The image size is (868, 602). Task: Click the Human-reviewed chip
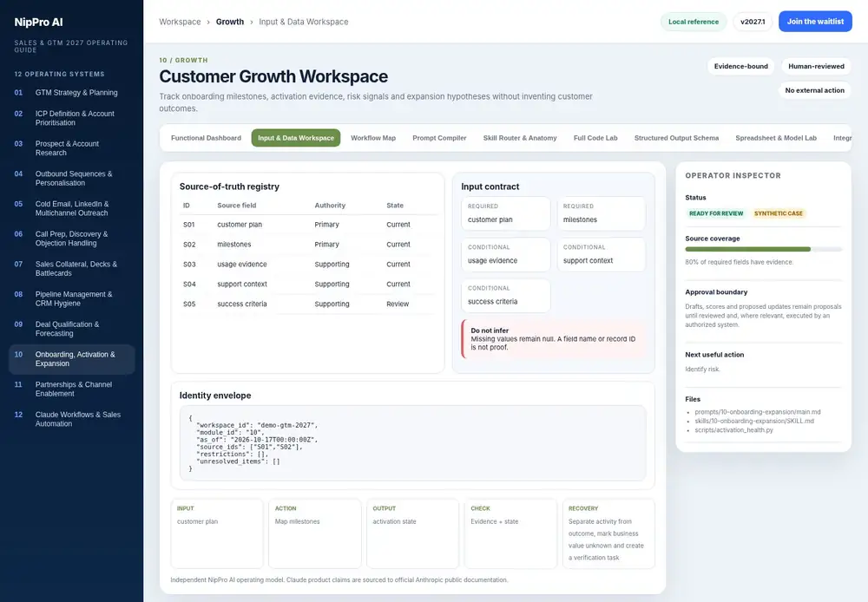(x=816, y=67)
